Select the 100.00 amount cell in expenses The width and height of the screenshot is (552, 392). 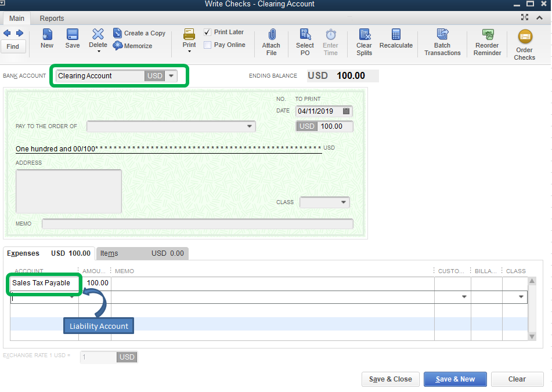(x=95, y=283)
